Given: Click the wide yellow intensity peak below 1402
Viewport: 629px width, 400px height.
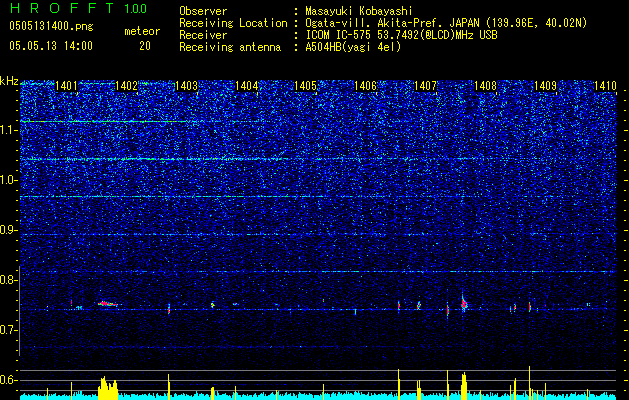Looking at the screenshot, I should coord(108,388).
